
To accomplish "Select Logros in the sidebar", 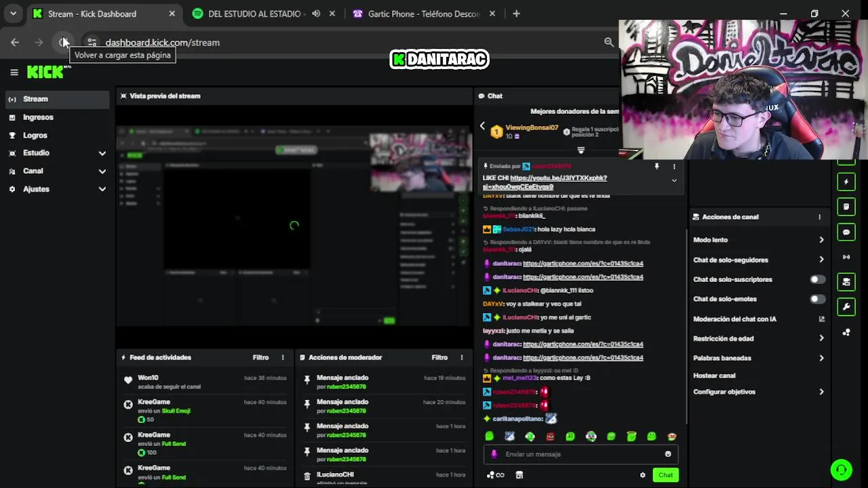I will tap(57, 136).
